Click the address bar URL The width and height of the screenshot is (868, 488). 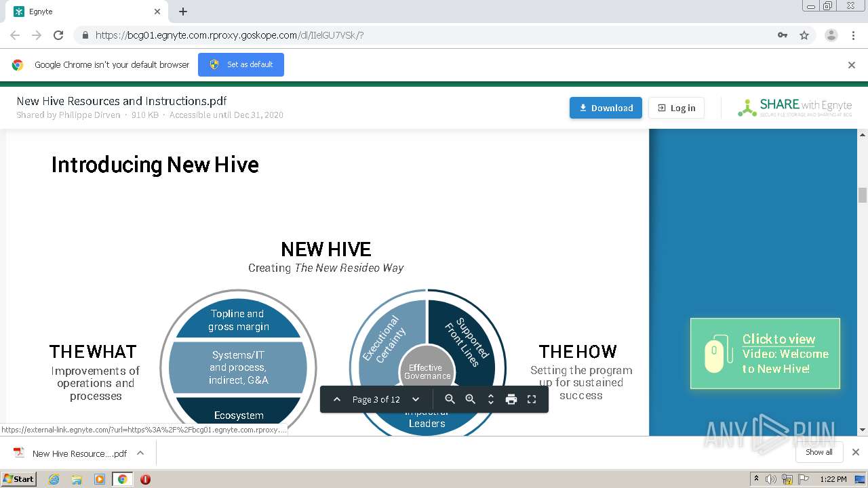[x=229, y=35]
